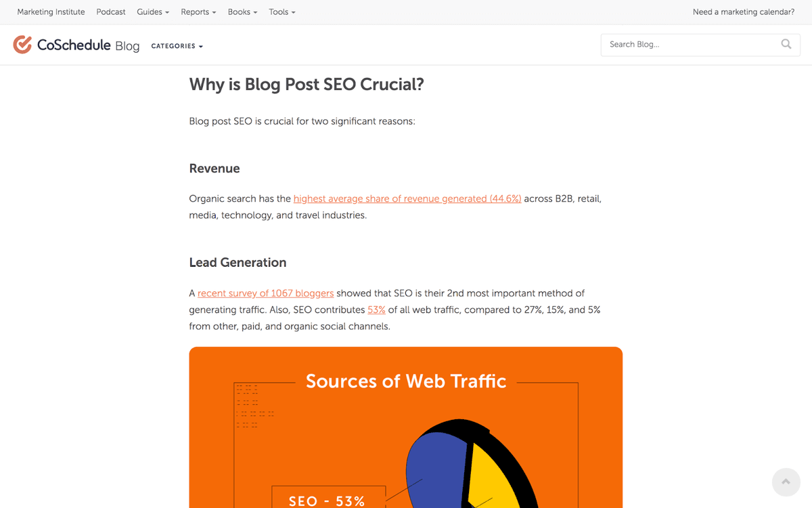Click the 'Why is Blog Post SEO Crucial?' heading
Image resolution: width=812 pixels, height=508 pixels.
coord(307,84)
